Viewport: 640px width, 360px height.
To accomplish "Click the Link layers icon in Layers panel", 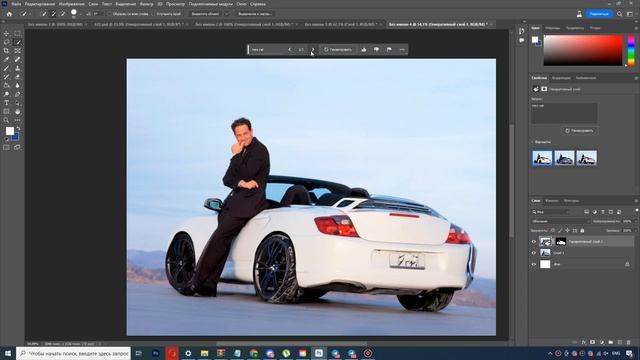I will pos(575,342).
